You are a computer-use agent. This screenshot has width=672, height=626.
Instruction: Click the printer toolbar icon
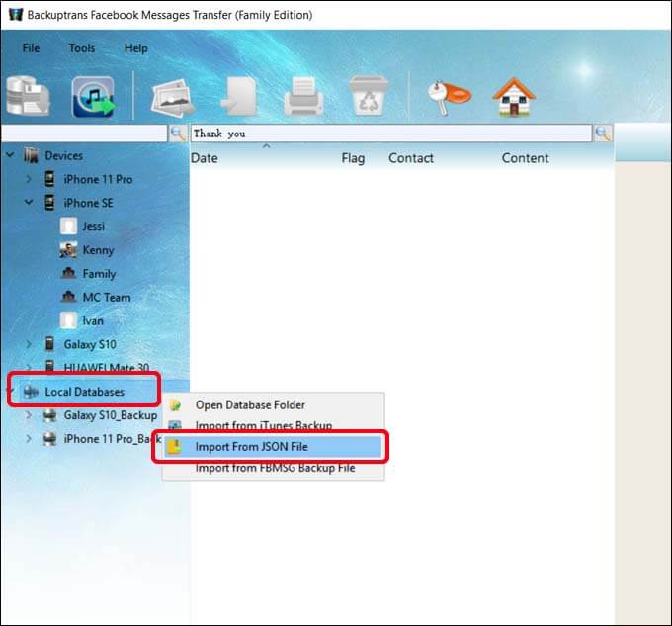[x=302, y=97]
